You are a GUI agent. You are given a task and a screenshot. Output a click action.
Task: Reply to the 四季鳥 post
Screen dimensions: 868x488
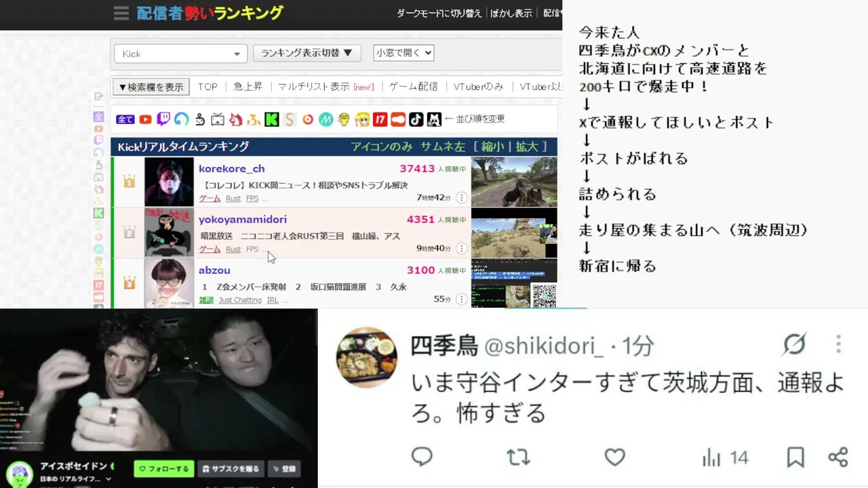point(422,457)
